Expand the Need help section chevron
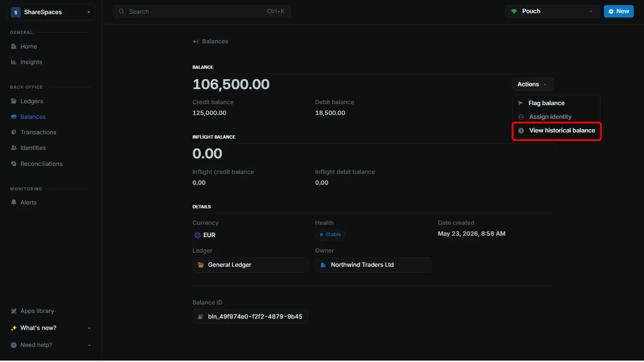Viewport: 644px width, 362px height. (x=89, y=345)
